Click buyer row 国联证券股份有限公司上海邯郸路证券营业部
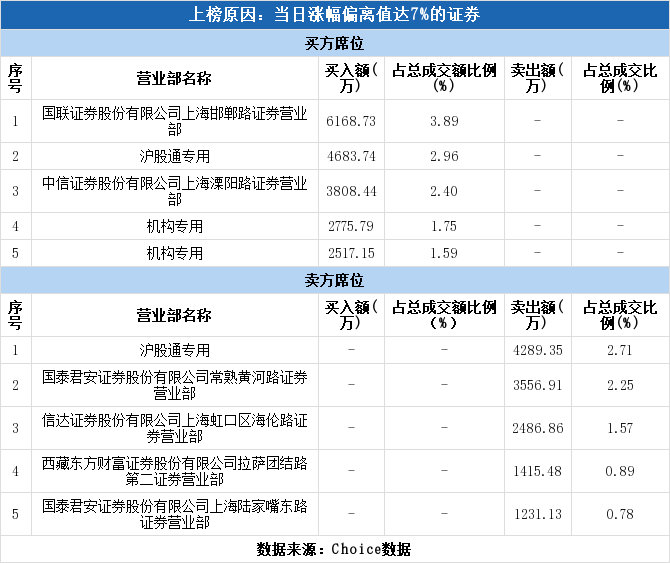The width and height of the screenshot is (670, 563). click(174, 121)
